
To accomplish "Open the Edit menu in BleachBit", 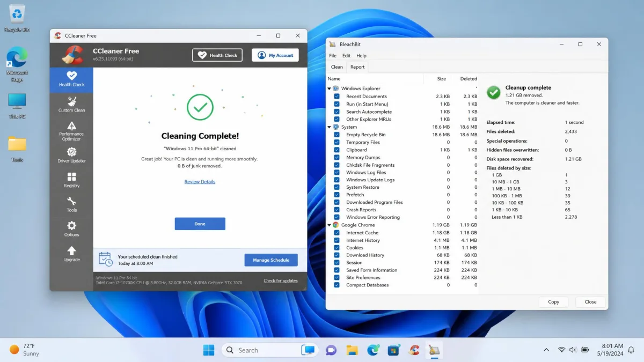I will point(346,56).
